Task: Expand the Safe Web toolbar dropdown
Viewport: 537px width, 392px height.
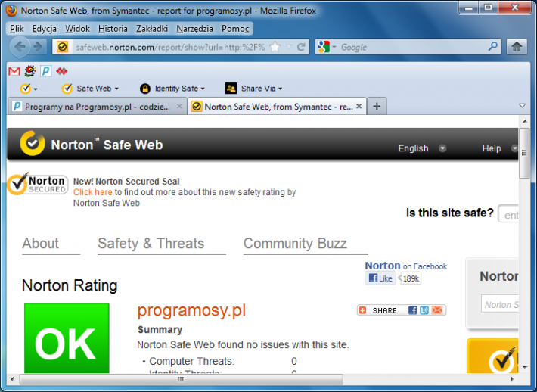Action: [90, 89]
